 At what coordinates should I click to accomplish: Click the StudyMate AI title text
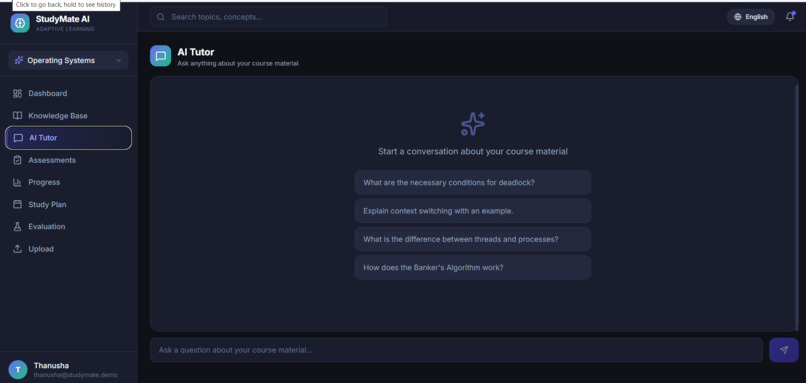point(63,19)
